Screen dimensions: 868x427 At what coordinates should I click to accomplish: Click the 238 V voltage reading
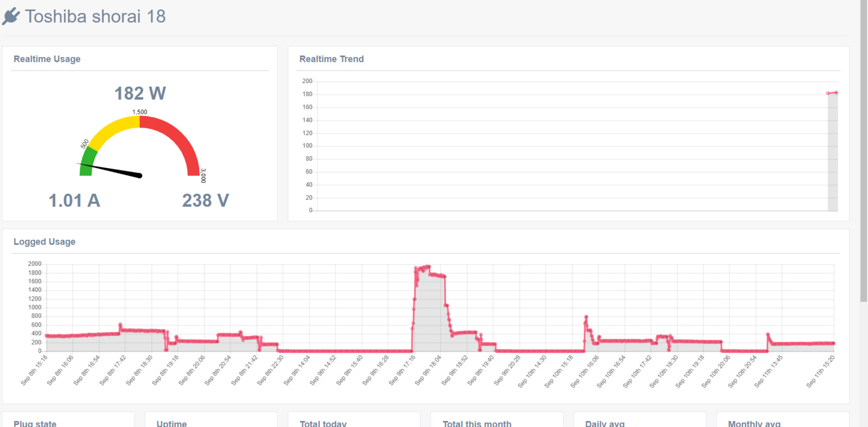[x=206, y=201]
